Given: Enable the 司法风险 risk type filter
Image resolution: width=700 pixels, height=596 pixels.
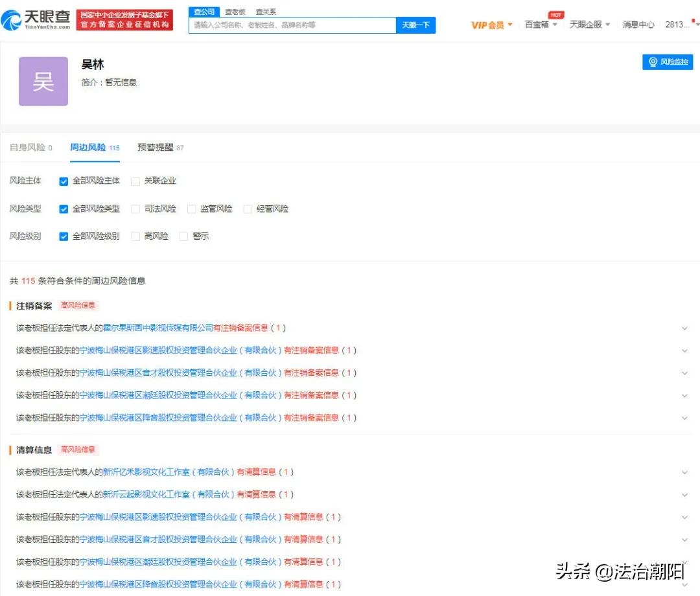Looking at the screenshot, I should pos(135,209).
